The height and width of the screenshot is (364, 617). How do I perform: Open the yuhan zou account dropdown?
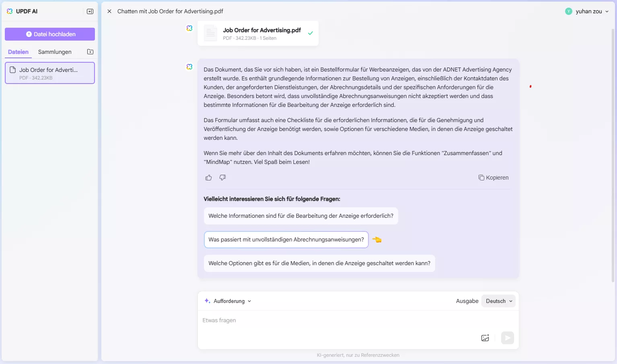point(607,11)
